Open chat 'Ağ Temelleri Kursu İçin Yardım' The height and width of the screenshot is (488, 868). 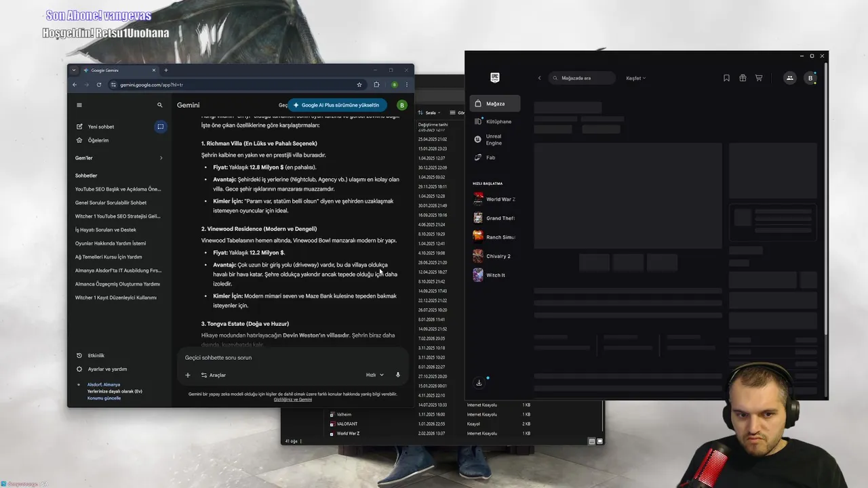(x=108, y=257)
